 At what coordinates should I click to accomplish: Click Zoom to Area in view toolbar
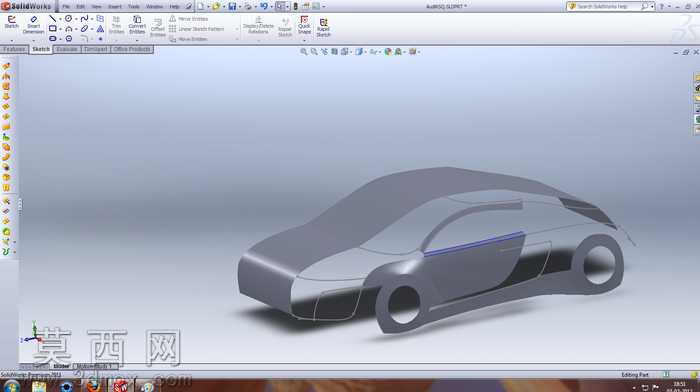[x=314, y=52]
